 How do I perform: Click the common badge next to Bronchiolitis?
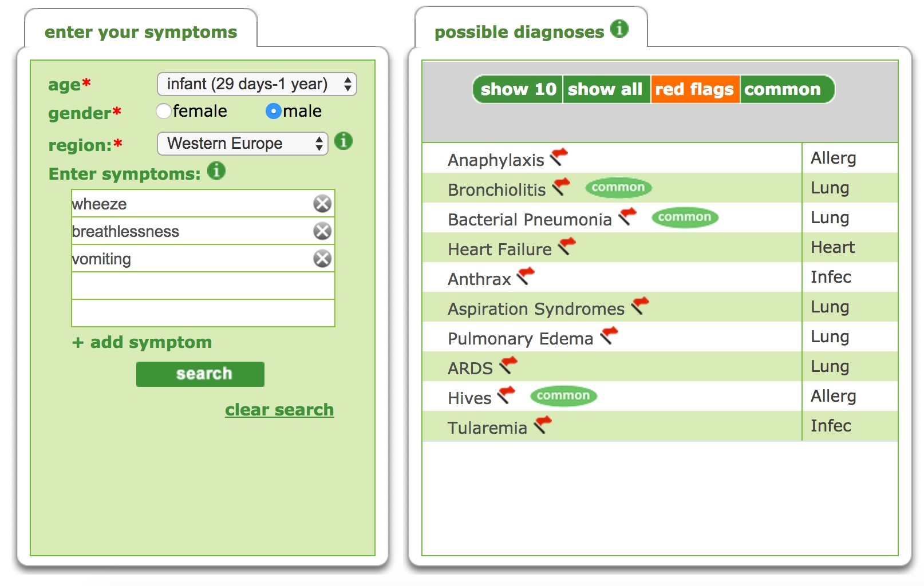pyautogui.click(x=618, y=187)
